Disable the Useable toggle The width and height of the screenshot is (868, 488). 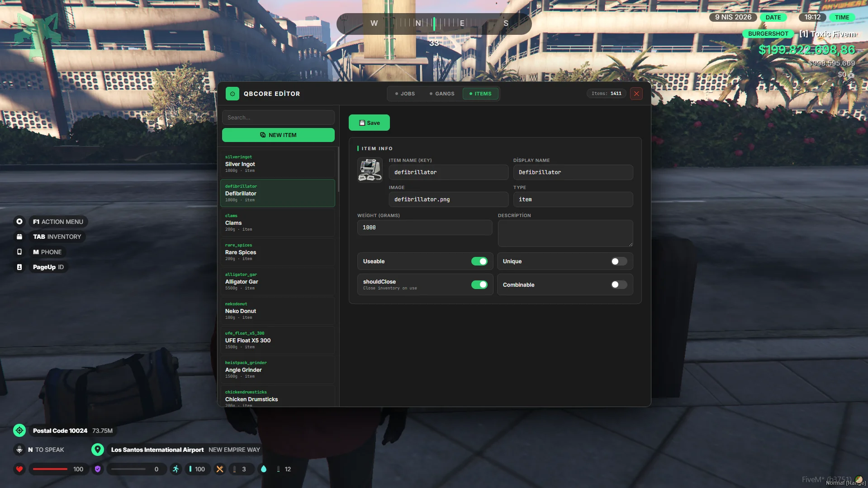pyautogui.click(x=479, y=261)
